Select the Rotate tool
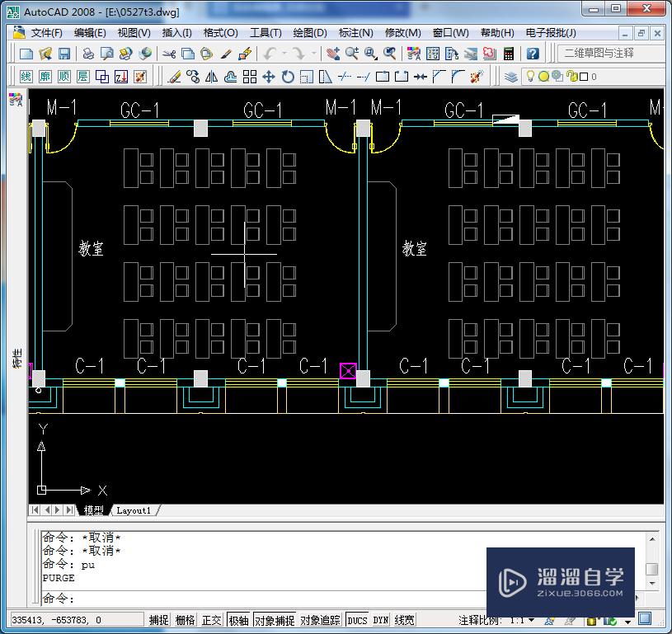This screenshot has height=634, width=672. (286, 76)
